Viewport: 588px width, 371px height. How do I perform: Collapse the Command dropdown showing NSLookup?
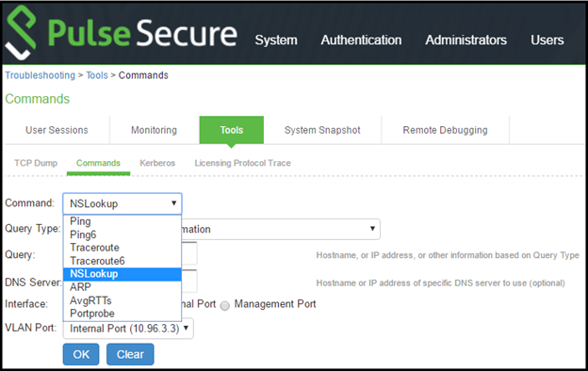click(x=122, y=203)
